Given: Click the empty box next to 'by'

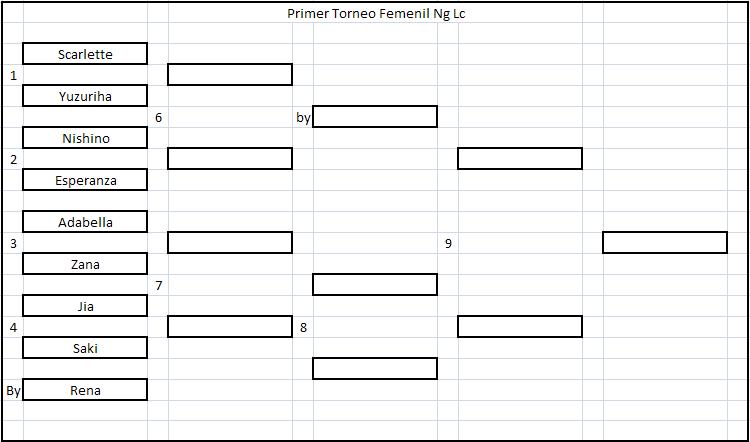Looking at the screenshot, I should click(x=375, y=117).
